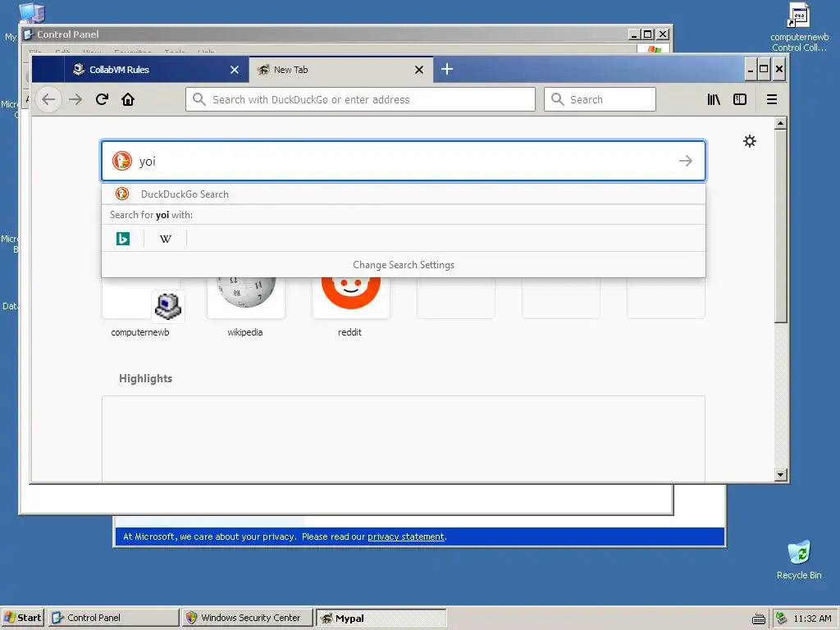Open the computernewb top site tile
Screen dimensions: 840x630
(140, 307)
